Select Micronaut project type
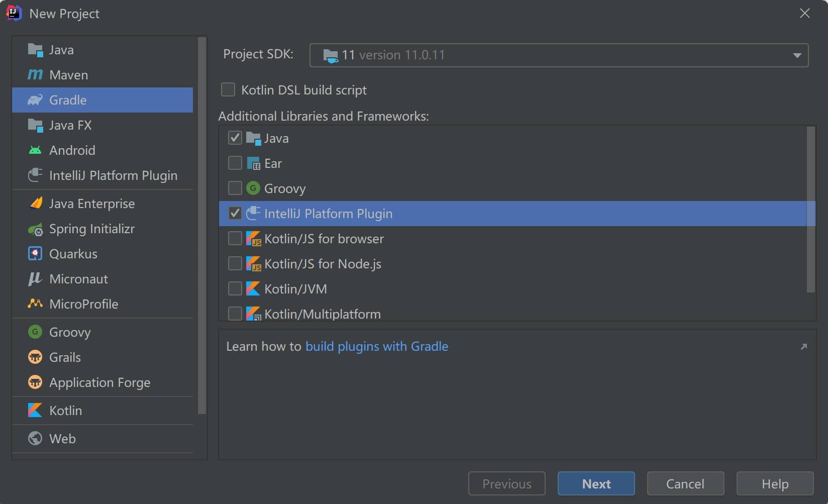The width and height of the screenshot is (828, 504). (102, 279)
